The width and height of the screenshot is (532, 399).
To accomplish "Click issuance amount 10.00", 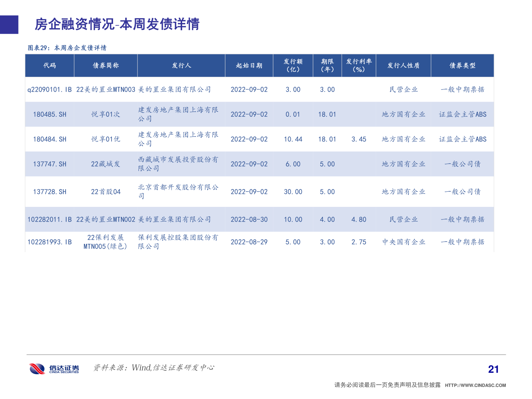I will (x=293, y=219).
